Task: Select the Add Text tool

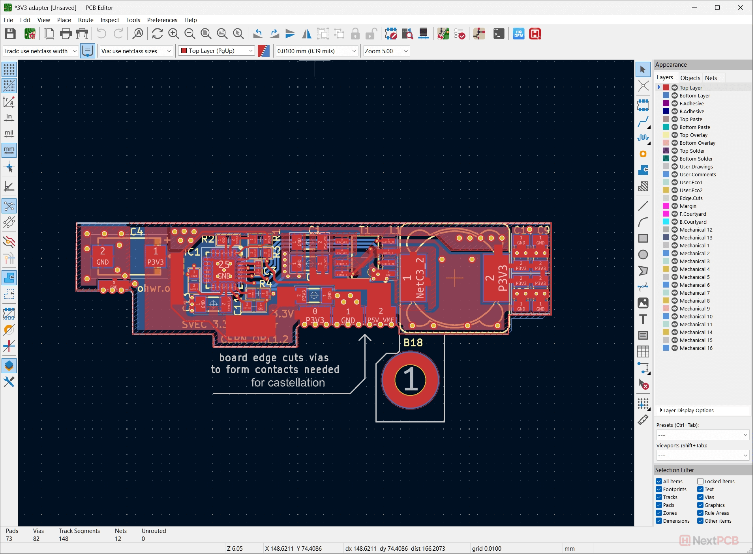Action: (643, 319)
